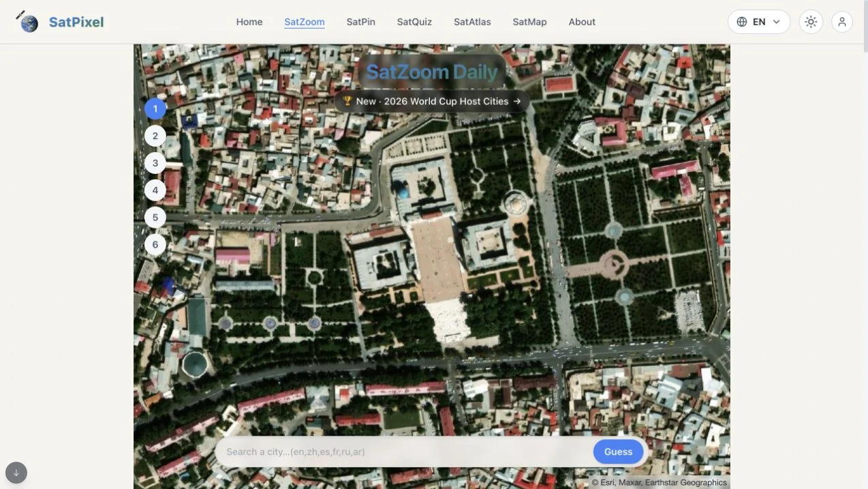The image size is (868, 489).
Task: Select zoom level 6 circle
Action: click(155, 245)
